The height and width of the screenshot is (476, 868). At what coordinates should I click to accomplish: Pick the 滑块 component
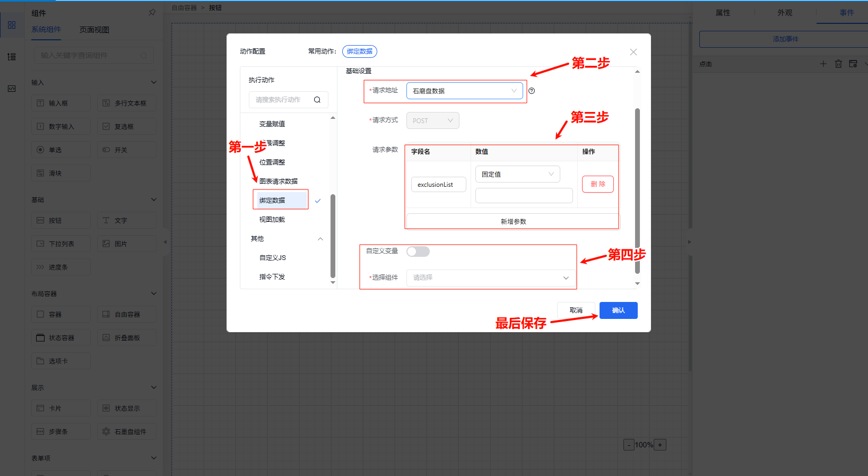61,173
